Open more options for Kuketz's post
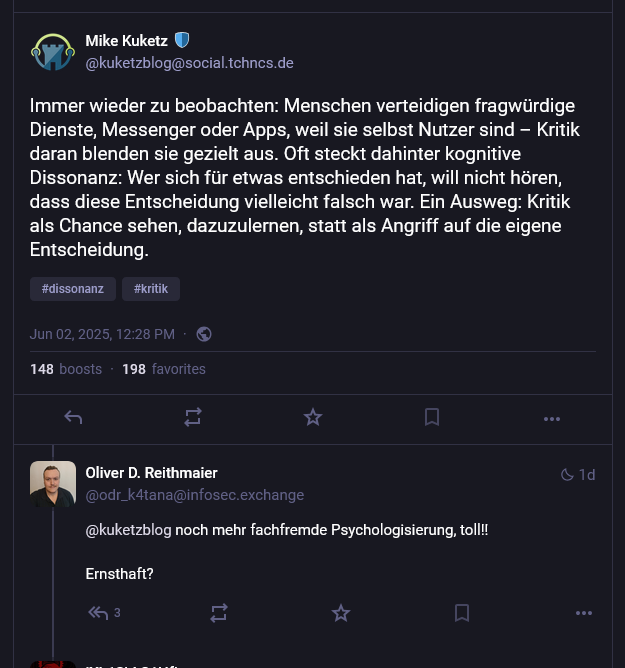 [x=552, y=418]
